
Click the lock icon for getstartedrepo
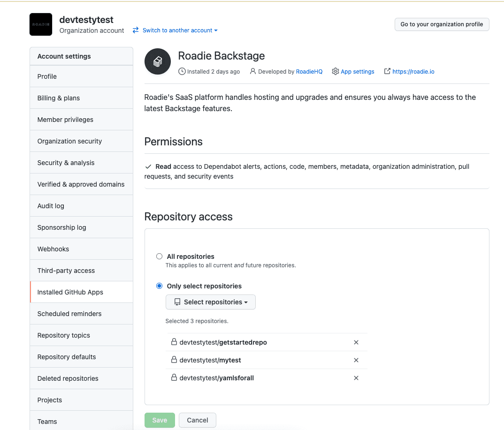[x=174, y=342]
